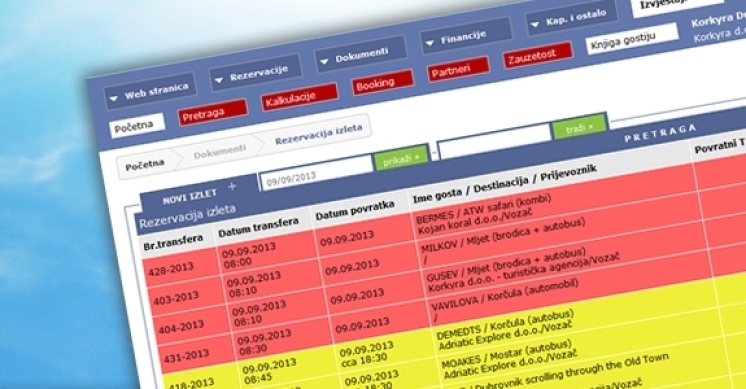Open the Web stranica dropdown menu
Screen dimensions: 746x389
(150, 91)
